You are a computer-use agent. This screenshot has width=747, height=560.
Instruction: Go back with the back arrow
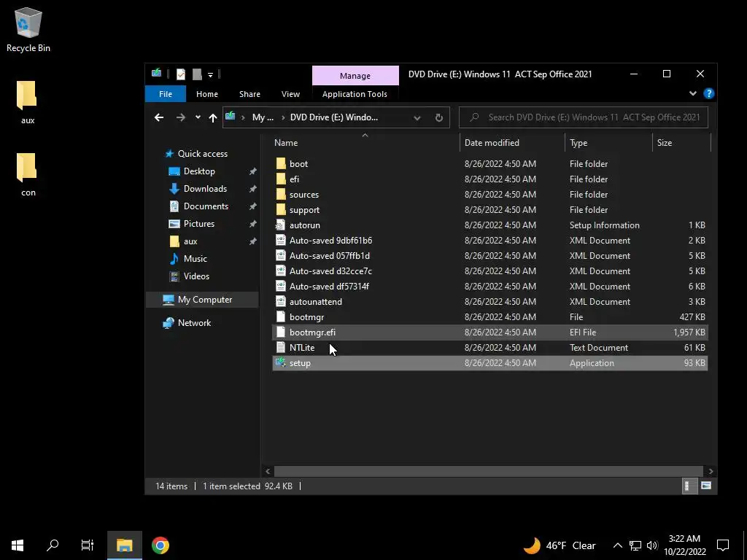click(159, 117)
